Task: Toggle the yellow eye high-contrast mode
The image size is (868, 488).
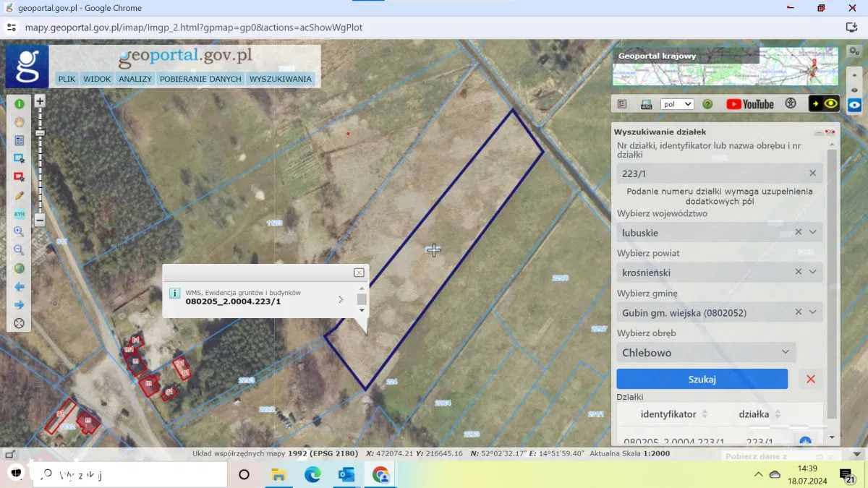Action: coord(831,104)
